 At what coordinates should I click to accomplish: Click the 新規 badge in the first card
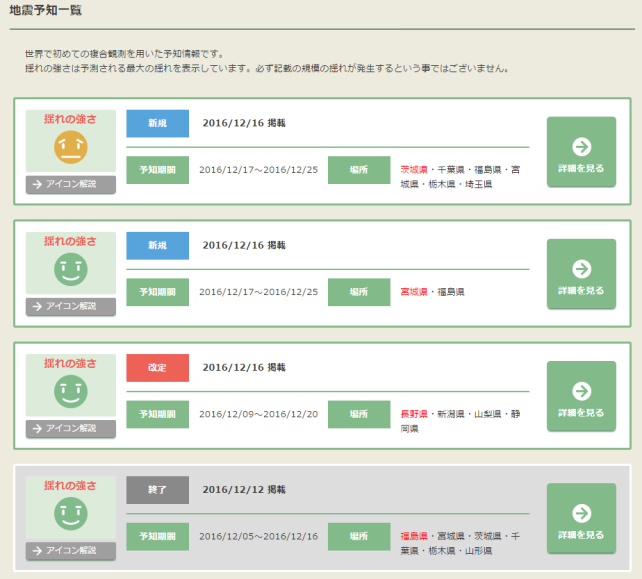click(157, 123)
